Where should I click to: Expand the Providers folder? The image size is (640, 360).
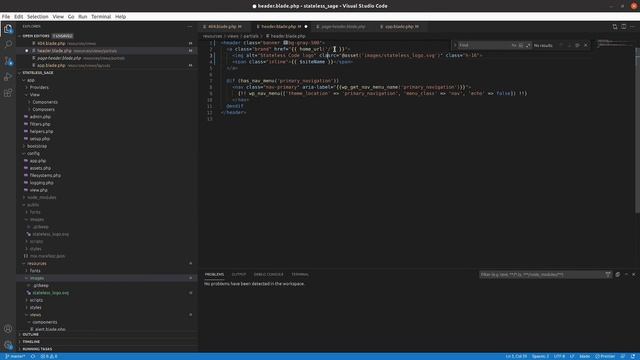point(39,87)
